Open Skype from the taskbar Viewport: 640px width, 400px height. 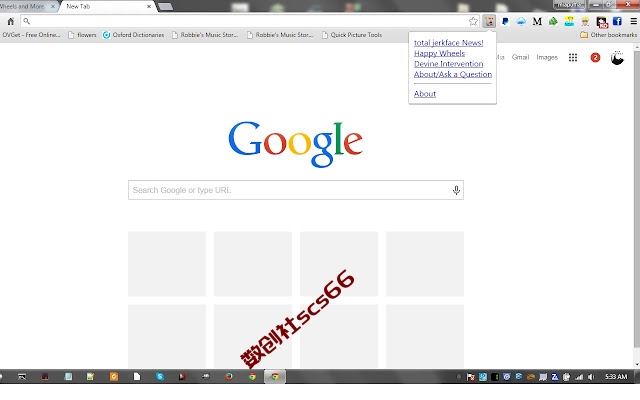[160, 377]
